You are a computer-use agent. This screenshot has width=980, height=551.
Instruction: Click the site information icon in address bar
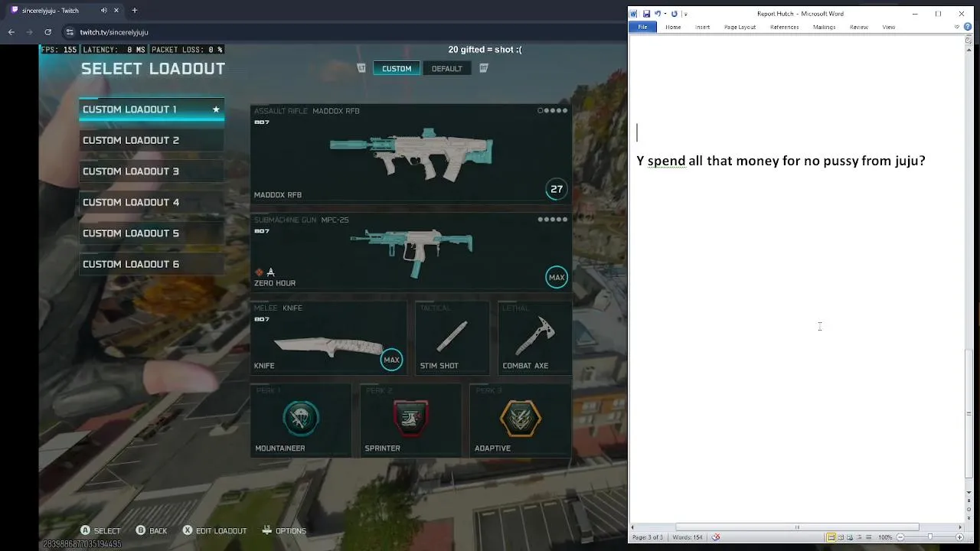(70, 32)
